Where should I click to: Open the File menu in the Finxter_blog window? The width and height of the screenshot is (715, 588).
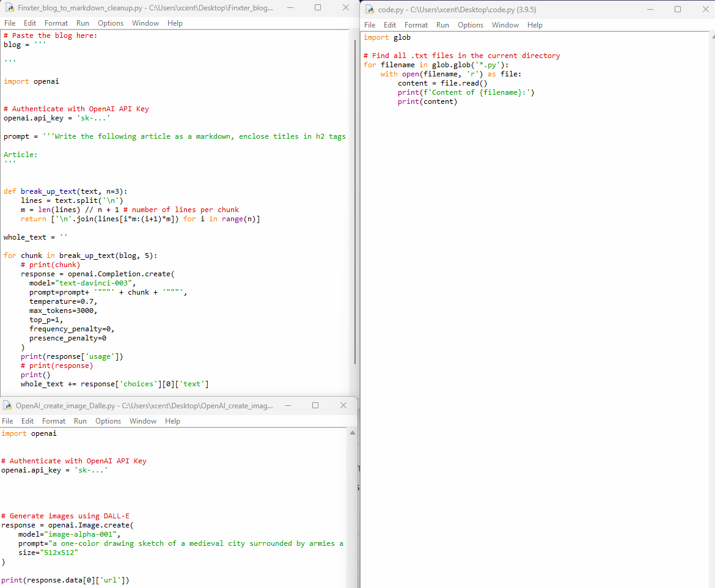tap(10, 23)
